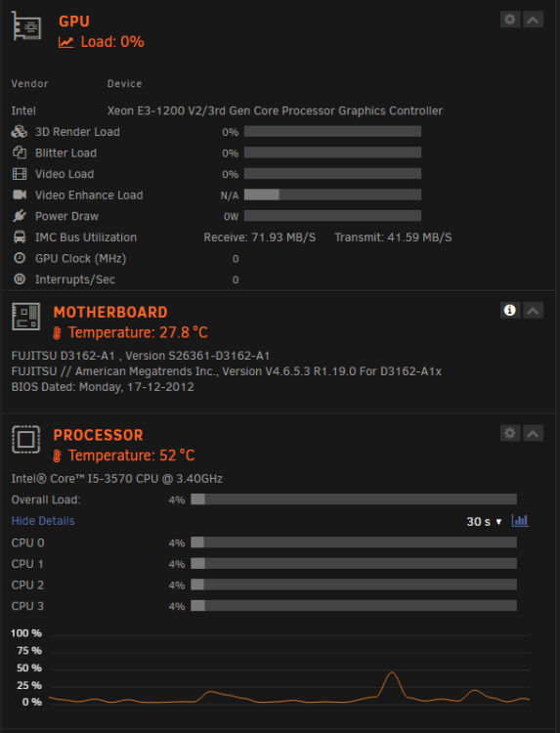Click the Processor chip icon
Image resolution: width=560 pixels, height=733 pixels.
point(25,440)
